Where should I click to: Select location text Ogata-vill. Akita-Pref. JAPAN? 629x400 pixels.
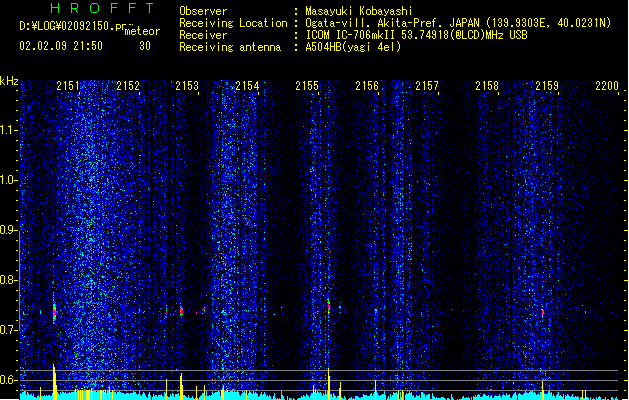coord(392,23)
